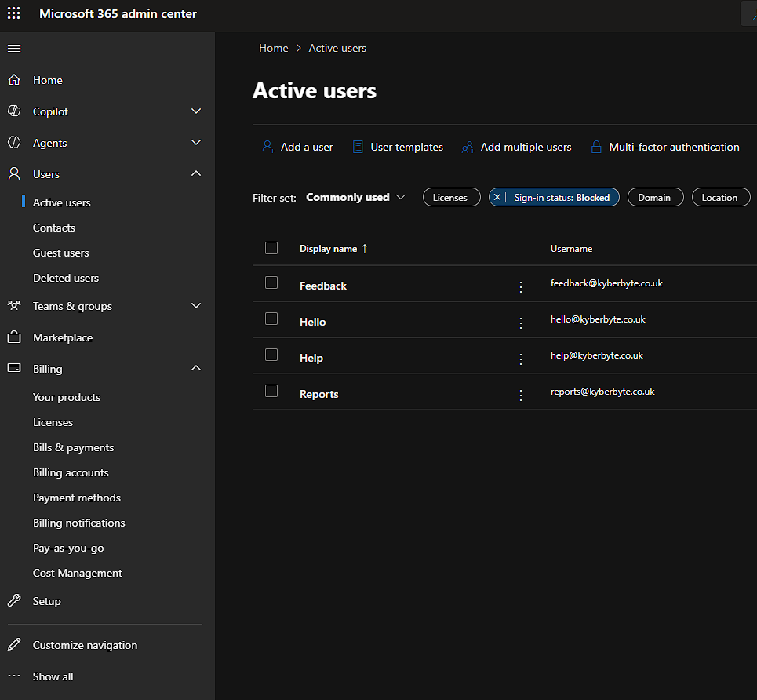757x700 pixels.
Task: Open more actions for Hello user
Action: (x=520, y=323)
